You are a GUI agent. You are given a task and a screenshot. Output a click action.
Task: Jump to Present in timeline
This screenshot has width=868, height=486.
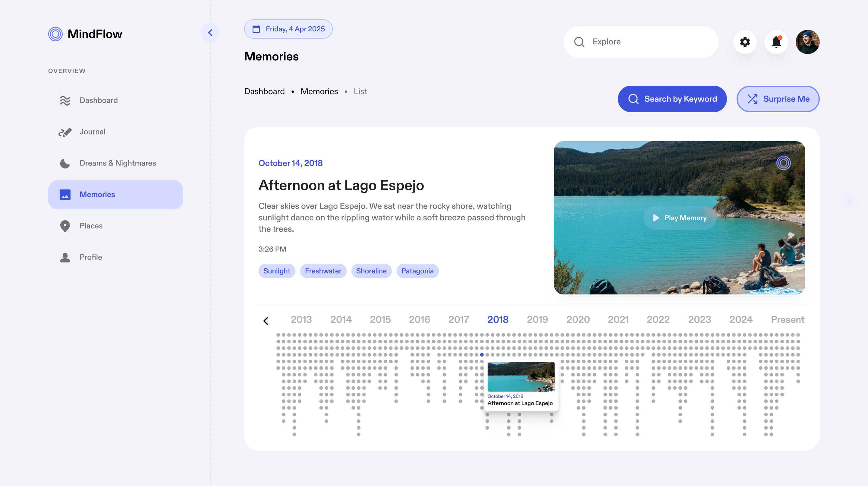788,319
